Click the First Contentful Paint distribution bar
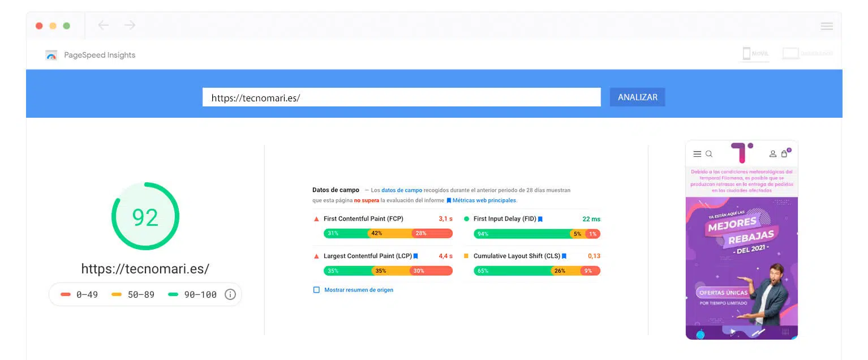Viewport: 868px width, 360px height. (x=388, y=233)
